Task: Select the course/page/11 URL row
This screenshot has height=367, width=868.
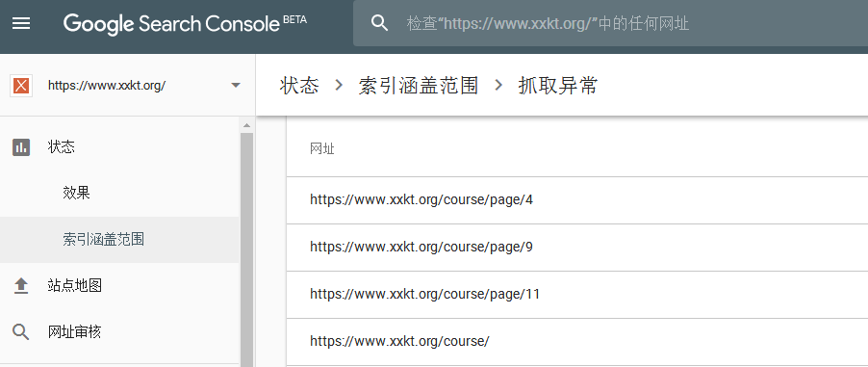Action: (576, 294)
